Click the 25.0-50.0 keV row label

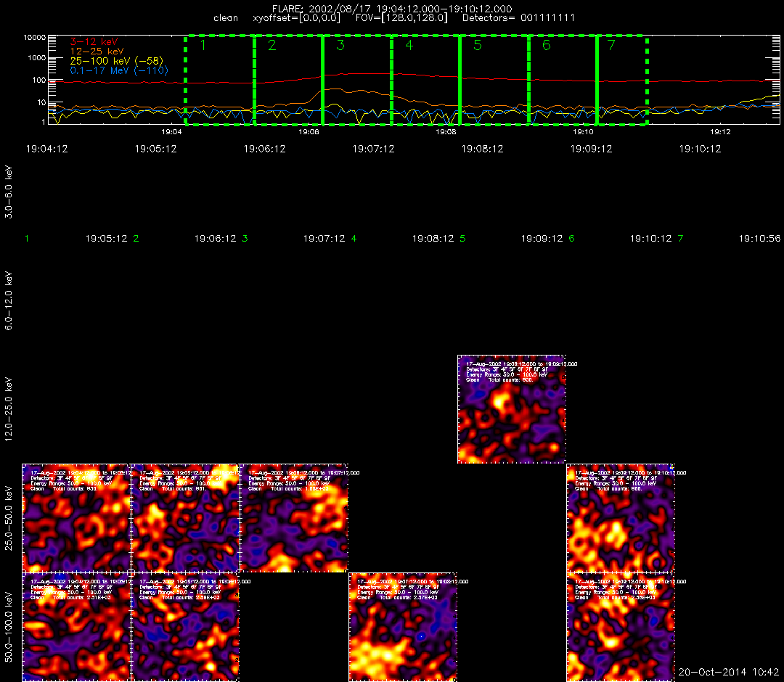pyautogui.click(x=9, y=518)
